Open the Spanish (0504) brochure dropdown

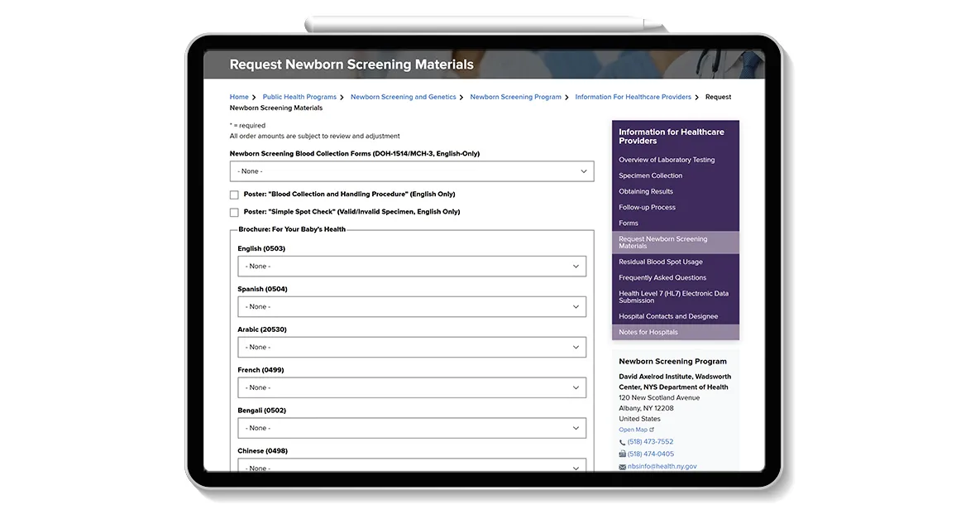[411, 307]
